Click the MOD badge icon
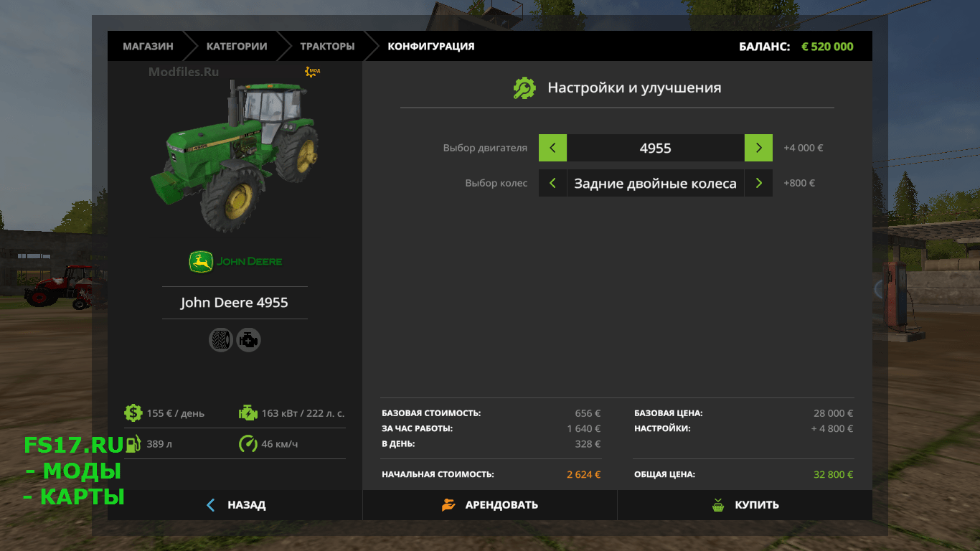This screenshot has height=551, width=980. click(312, 71)
